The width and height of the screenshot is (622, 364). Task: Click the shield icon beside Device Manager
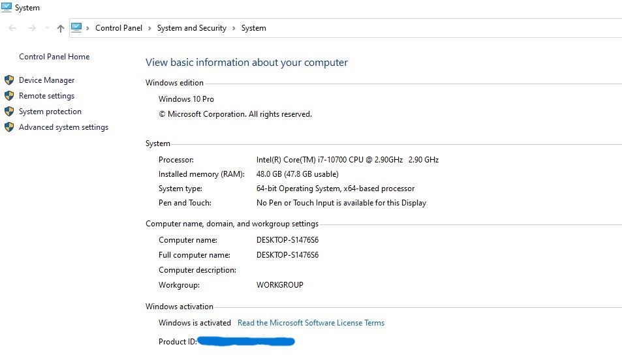9,80
